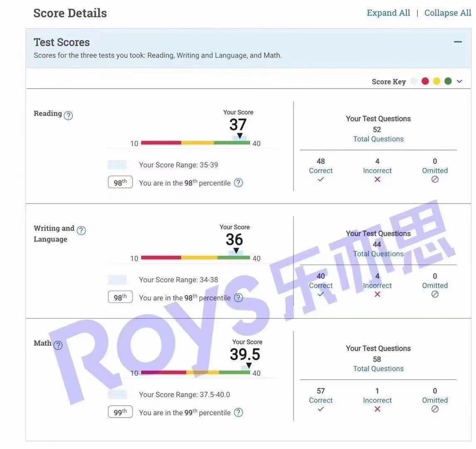Open Total Questions link for Reading

tap(378, 139)
